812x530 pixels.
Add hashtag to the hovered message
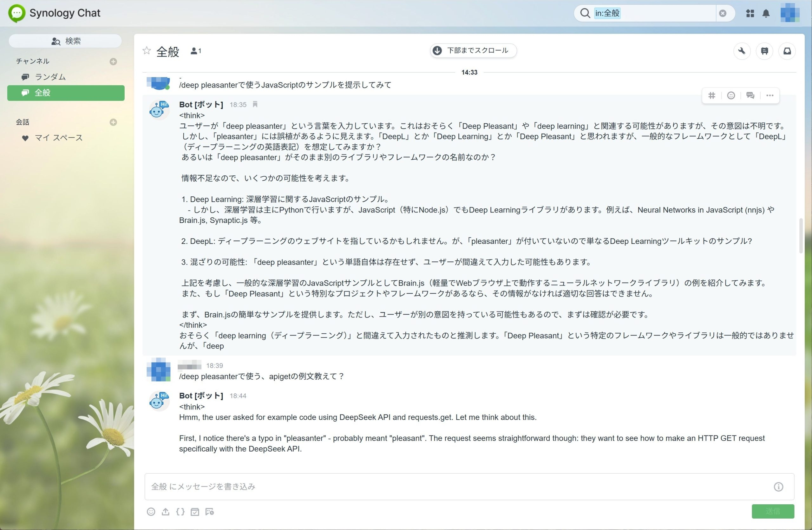(x=711, y=95)
